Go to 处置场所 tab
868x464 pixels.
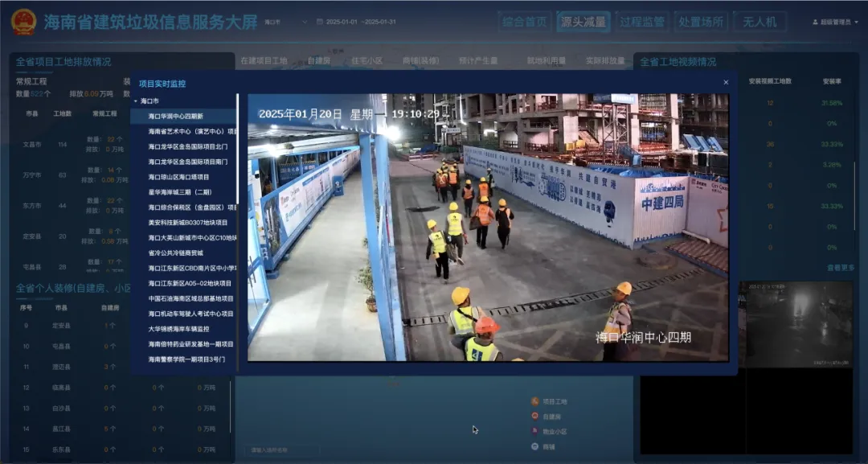tap(700, 22)
